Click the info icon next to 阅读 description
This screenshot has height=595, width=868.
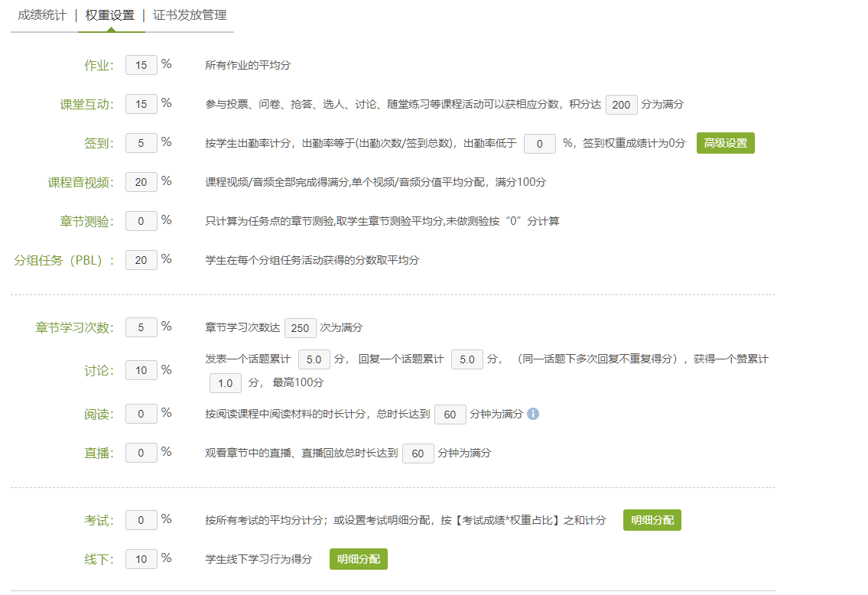click(x=533, y=414)
